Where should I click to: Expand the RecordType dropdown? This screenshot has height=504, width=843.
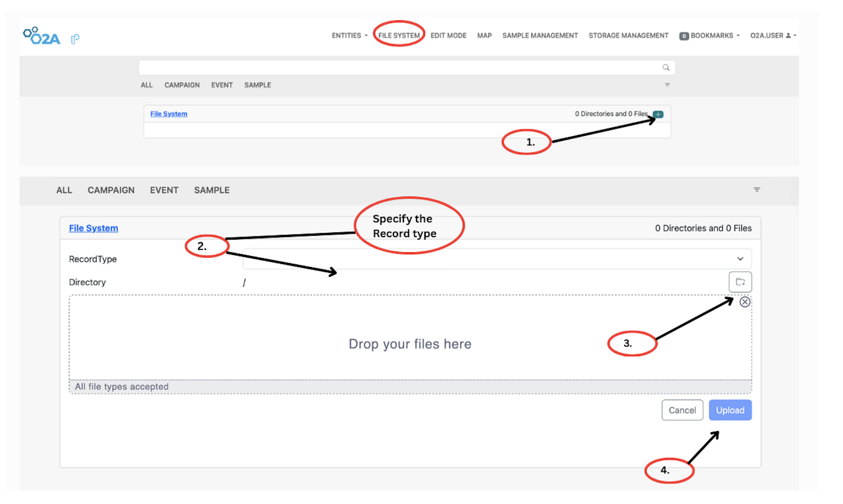[x=740, y=259]
